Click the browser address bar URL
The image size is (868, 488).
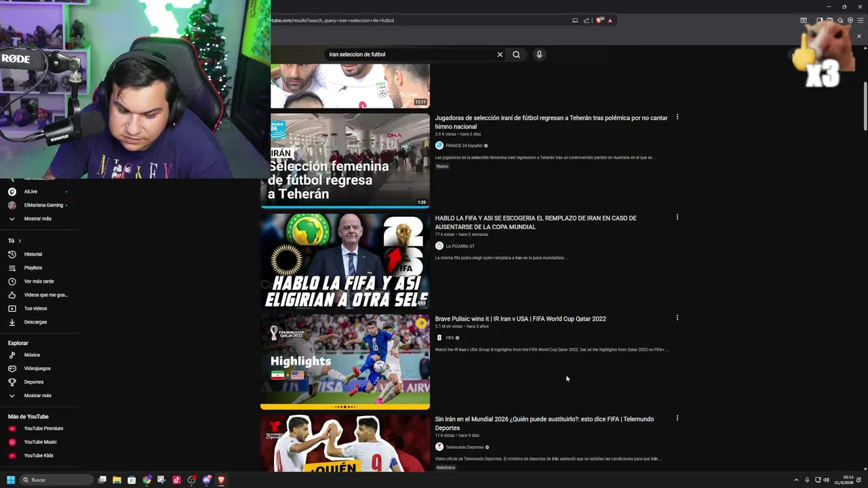332,20
